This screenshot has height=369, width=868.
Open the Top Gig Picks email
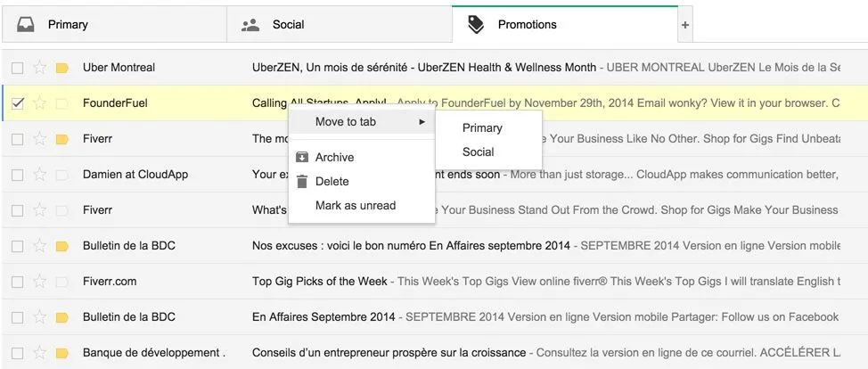pos(319,282)
